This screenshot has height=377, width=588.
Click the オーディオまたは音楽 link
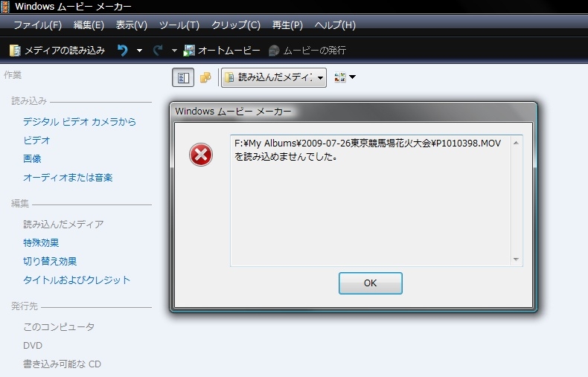click(68, 178)
